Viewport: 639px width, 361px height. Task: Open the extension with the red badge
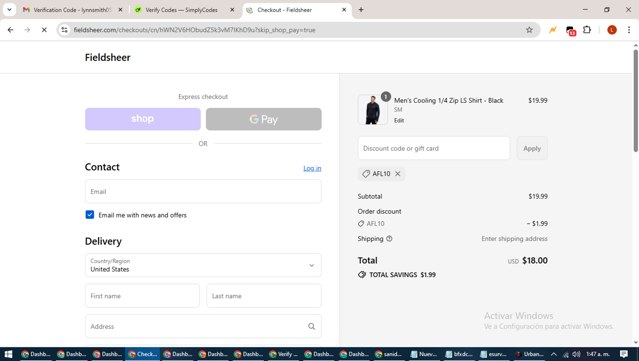(x=571, y=30)
